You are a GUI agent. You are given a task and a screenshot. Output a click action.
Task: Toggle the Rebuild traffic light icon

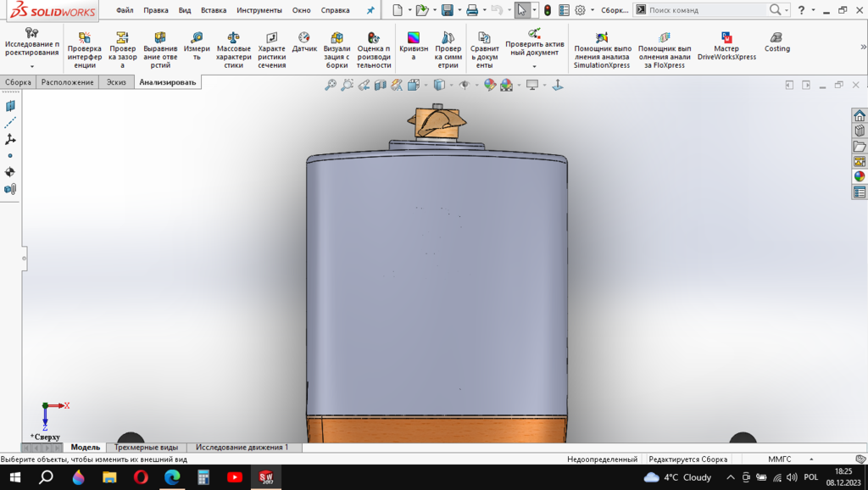click(548, 10)
